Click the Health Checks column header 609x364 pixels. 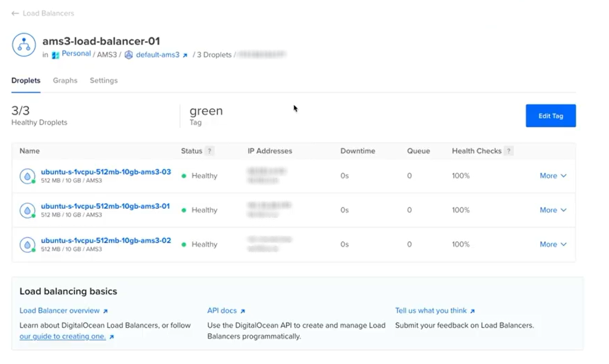(x=476, y=151)
